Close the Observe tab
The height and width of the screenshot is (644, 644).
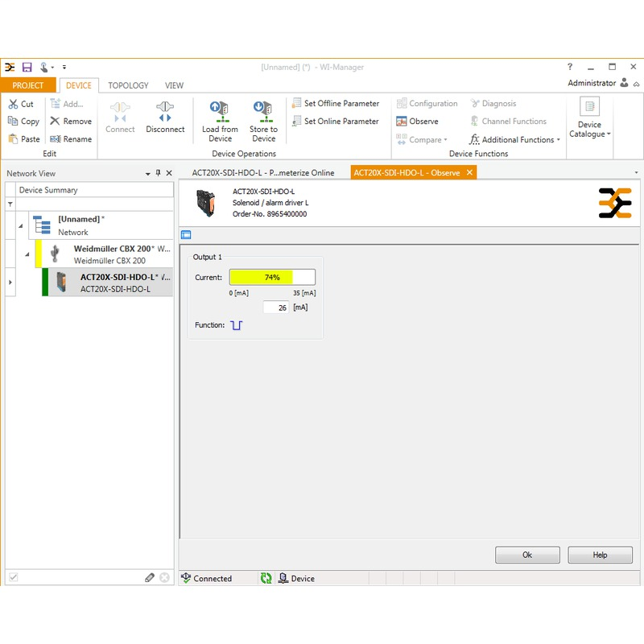(x=469, y=172)
